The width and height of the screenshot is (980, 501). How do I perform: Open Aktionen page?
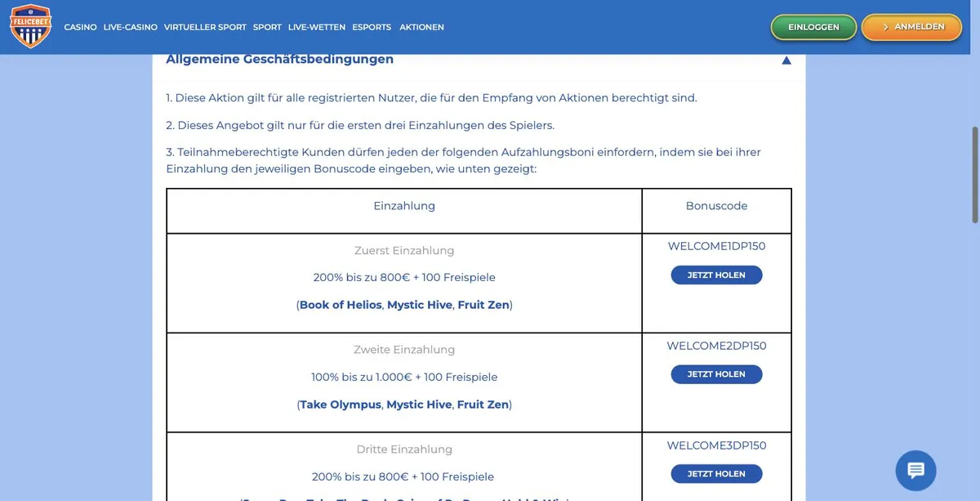coord(421,27)
